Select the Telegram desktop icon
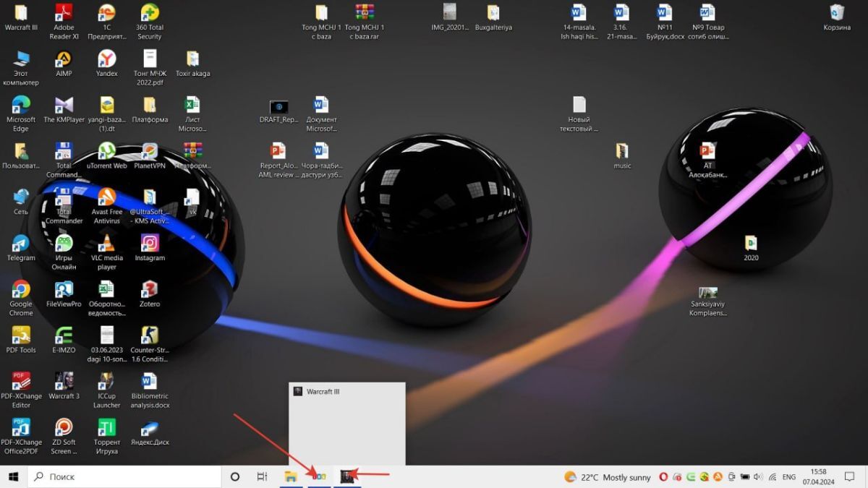 coord(21,244)
